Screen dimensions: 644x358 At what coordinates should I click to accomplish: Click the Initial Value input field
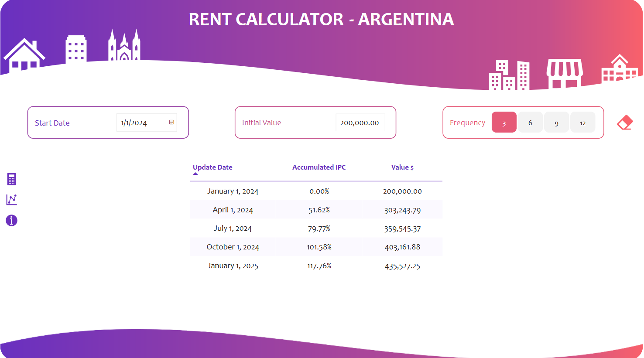(x=360, y=123)
